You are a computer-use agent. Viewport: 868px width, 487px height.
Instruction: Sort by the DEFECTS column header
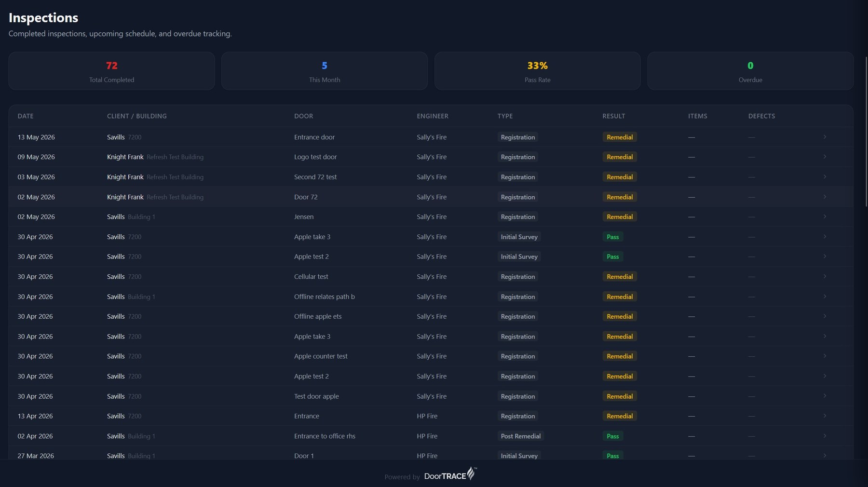click(761, 116)
